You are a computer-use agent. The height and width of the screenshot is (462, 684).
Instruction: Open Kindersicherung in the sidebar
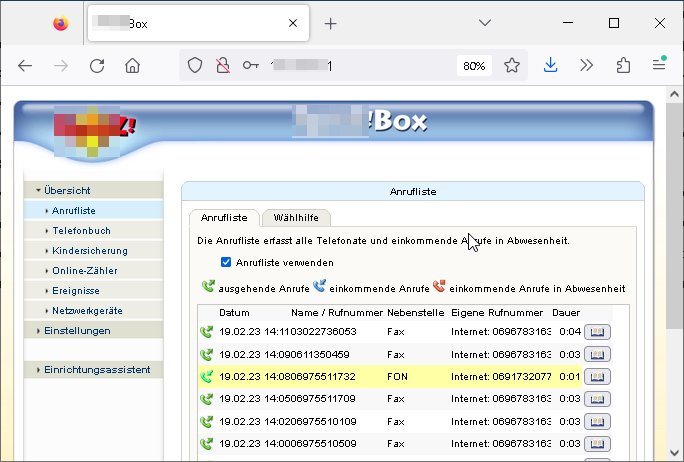pos(93,251)
